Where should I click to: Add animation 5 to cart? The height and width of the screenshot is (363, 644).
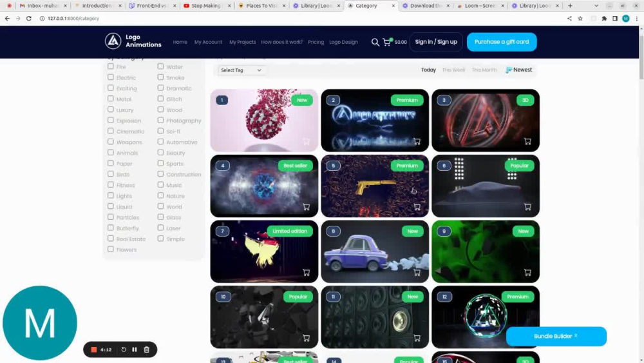[x=417, y=207]
